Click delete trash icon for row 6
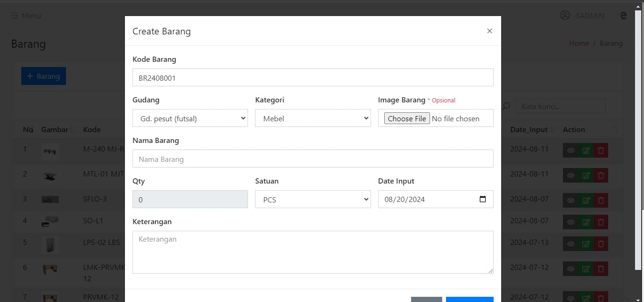 click(601, 269)
